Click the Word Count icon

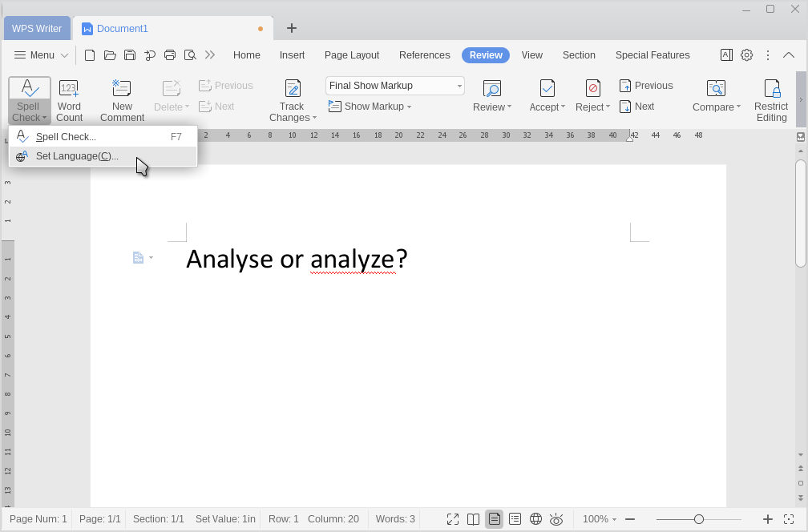tap(69, 89)
